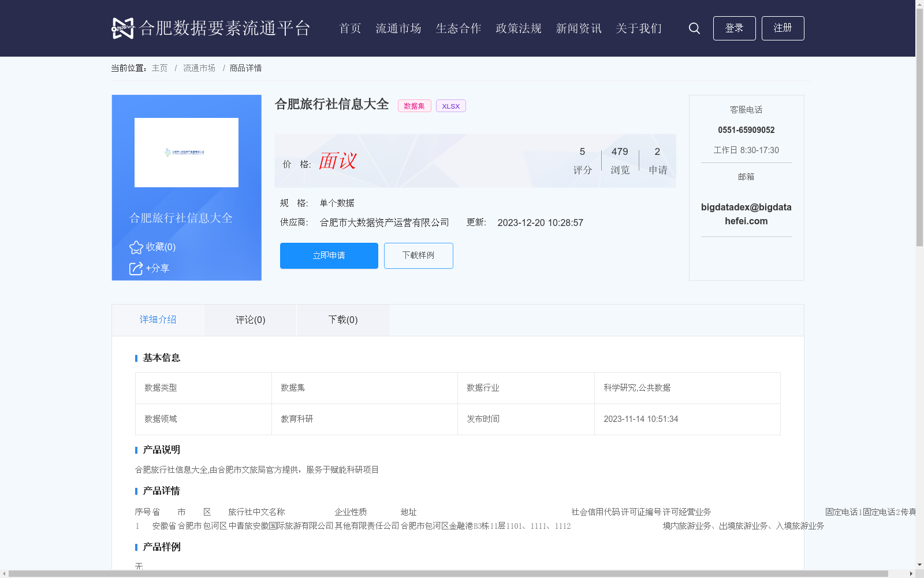Screen dimensions: 924x578
Task: Switch to the 评论(0) tab
Action: click(249, 320)
